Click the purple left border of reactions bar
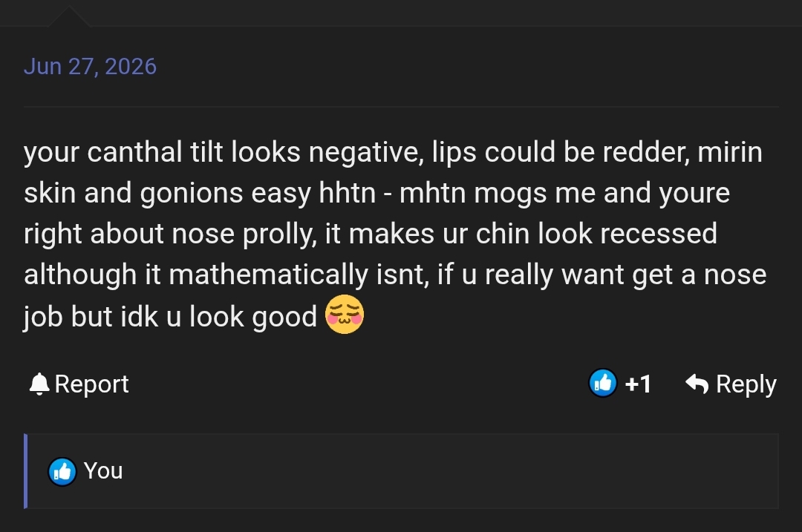The width and height of the screenshot is (802, 532). (x=25, y=471)
